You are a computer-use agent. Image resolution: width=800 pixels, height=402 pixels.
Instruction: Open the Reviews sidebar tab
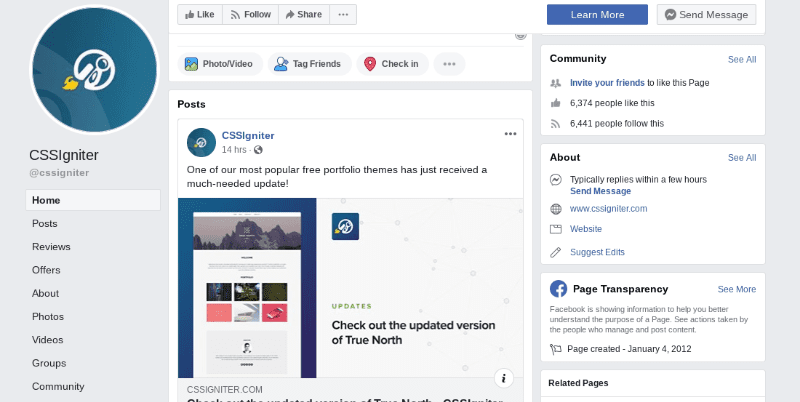pos(51,247)
